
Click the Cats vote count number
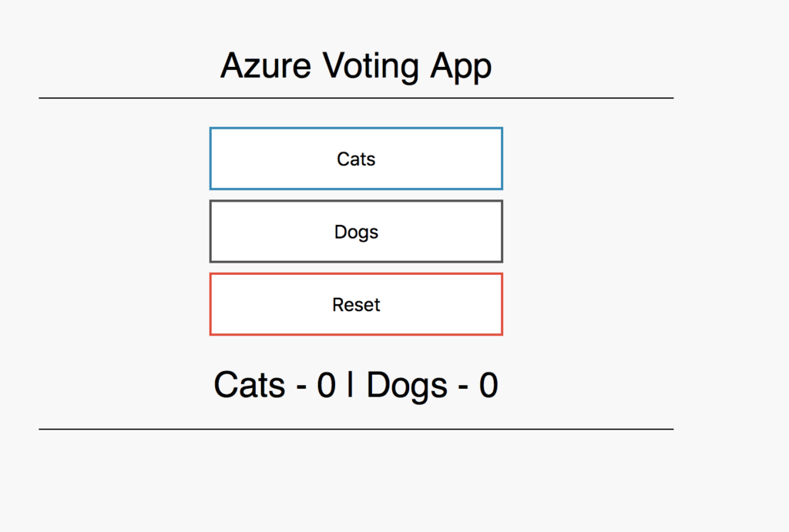pyautogui.click(x=326, y=385)
